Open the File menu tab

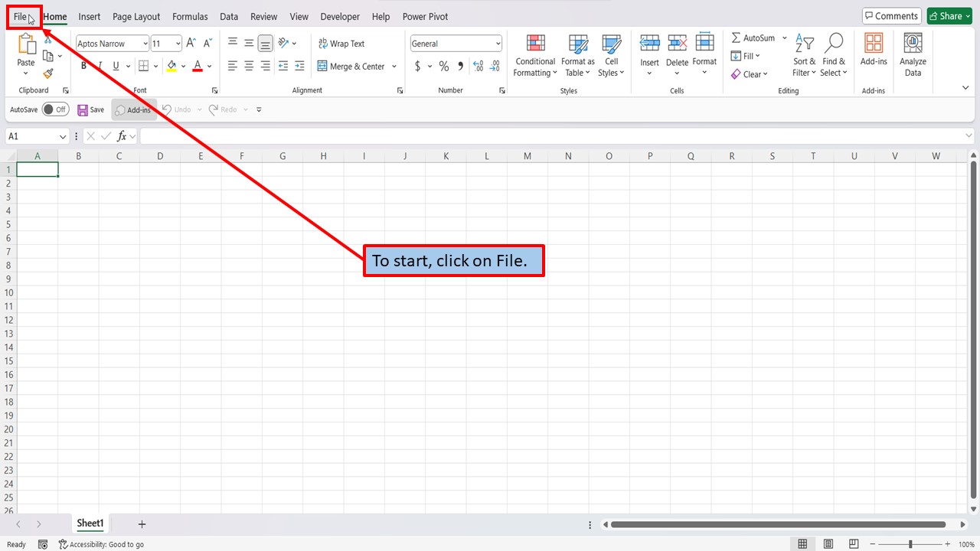pos(20,17)
